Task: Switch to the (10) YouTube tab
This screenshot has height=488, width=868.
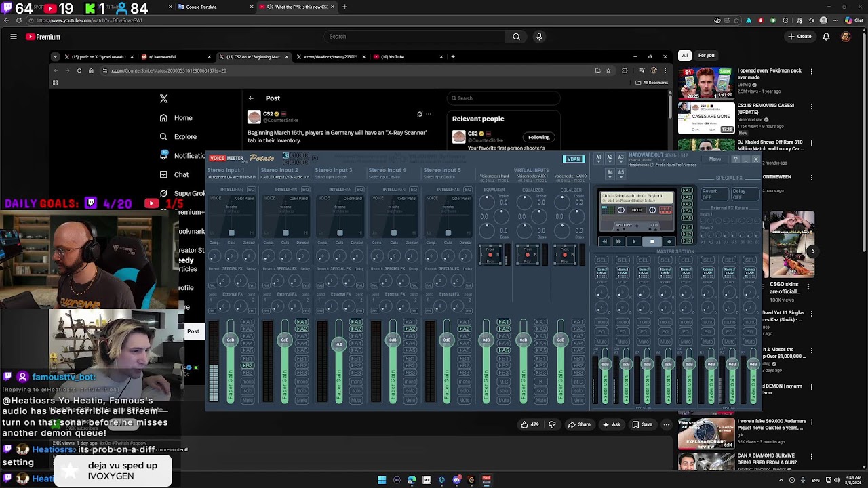Action: click(x=408, y=57)
